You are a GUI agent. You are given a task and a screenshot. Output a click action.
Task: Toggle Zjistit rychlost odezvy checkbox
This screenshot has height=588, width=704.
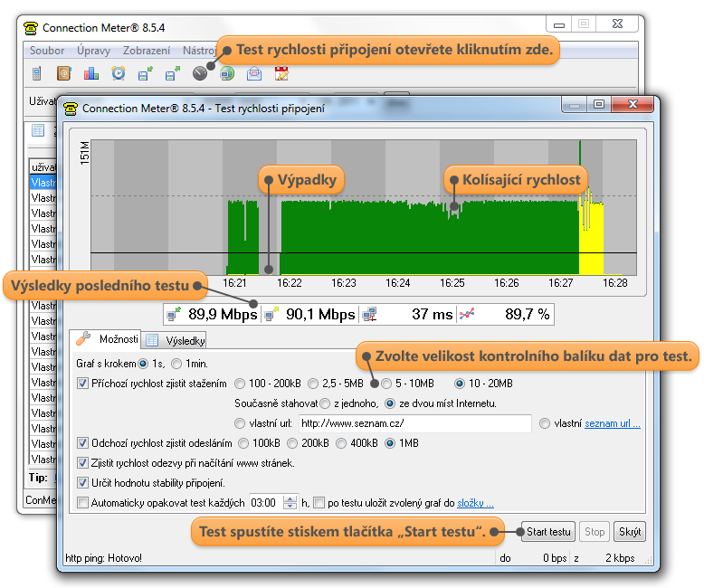pyautogui.click(x=82, y=463)
